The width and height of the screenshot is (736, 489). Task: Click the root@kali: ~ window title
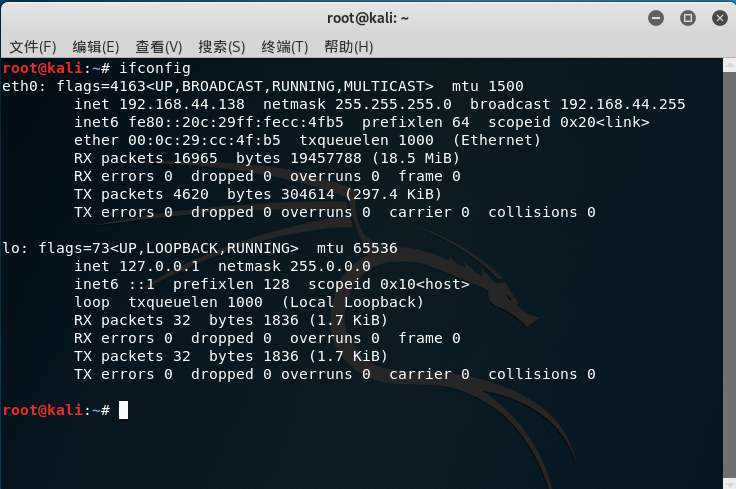[368, 18]
